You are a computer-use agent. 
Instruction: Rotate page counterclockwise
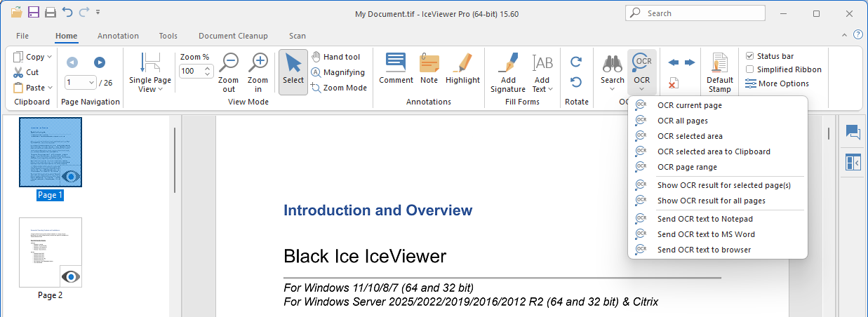click(576, 82)
